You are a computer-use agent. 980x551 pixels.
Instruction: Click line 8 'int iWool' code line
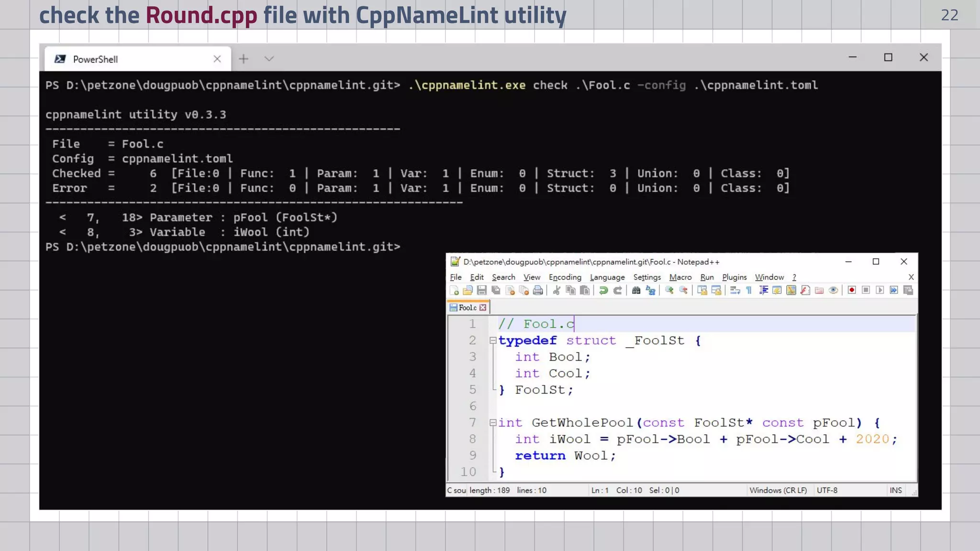[x=706, y=439]
